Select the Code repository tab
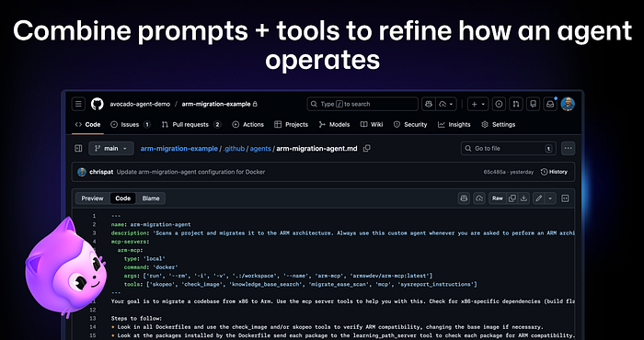644x340 pixels. coord(87,125)
